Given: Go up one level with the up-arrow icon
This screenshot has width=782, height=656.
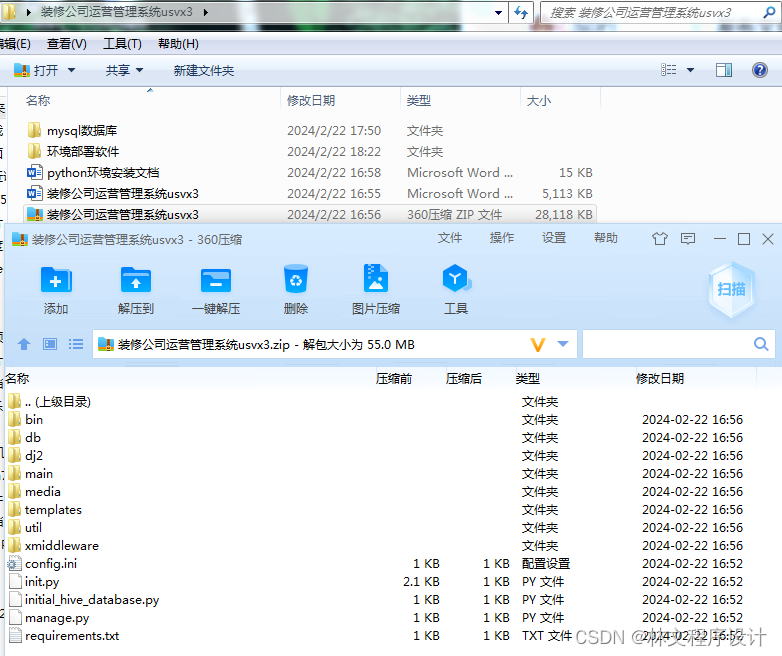Looking at the screenshot, I should coord(24,344).
